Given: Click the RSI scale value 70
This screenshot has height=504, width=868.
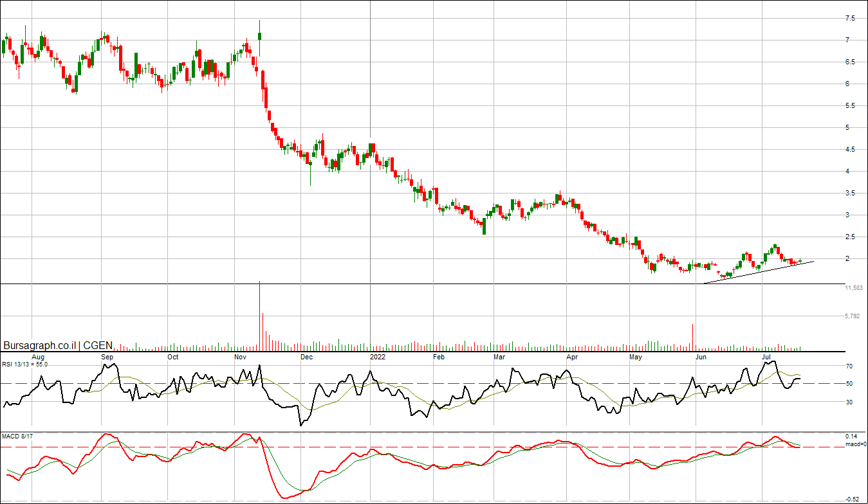Looking at the screenshot, I should (849, 366).
